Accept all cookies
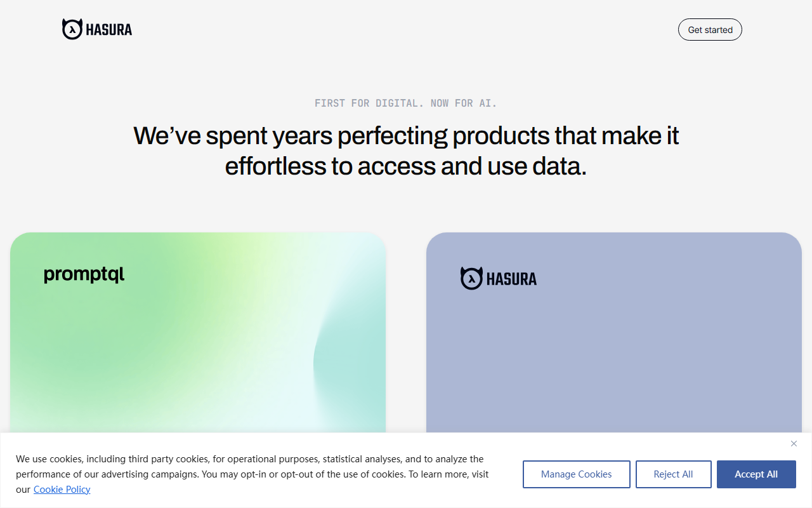 (x=756, y=474)
